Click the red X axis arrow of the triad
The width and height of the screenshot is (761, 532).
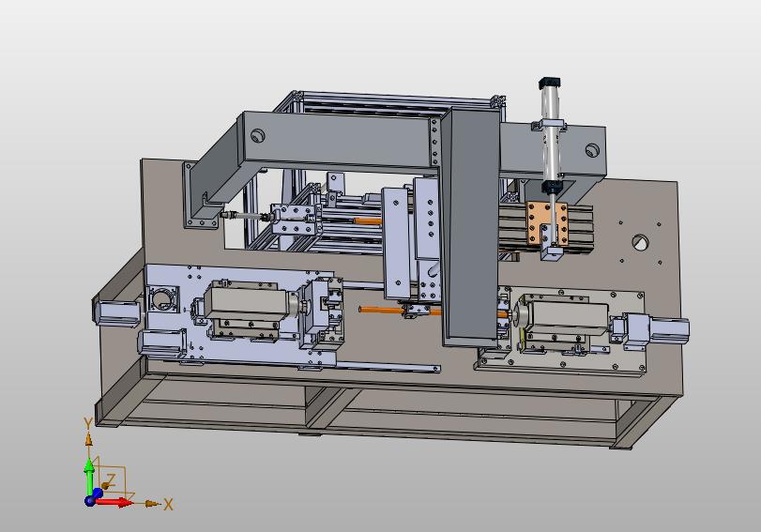[x=114, y=501]
